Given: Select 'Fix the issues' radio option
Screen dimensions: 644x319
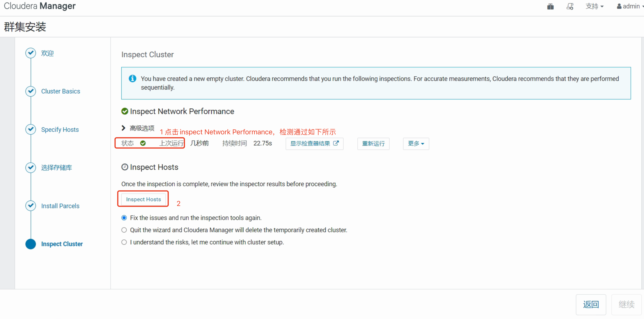Looking at the screenshot, I should click(x=124, y=218).
